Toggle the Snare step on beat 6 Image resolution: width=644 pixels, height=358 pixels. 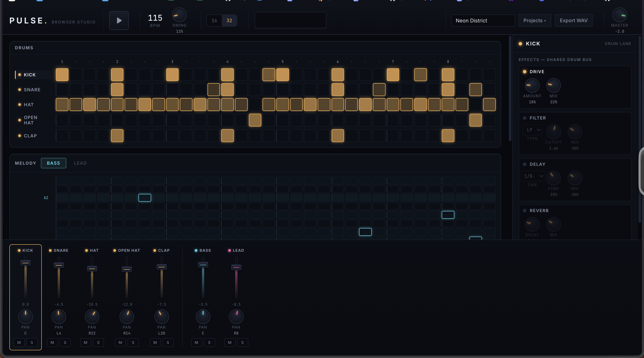[x=338, y=90]
